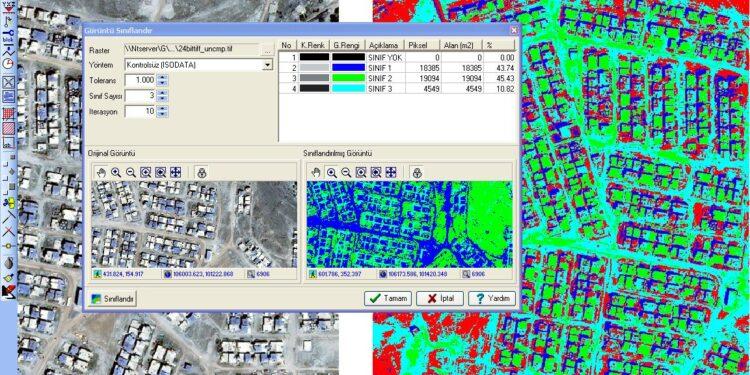Decrease Tolerans value with down arrow
Screen dimensions: 750x375
click(x=163, y=83)
